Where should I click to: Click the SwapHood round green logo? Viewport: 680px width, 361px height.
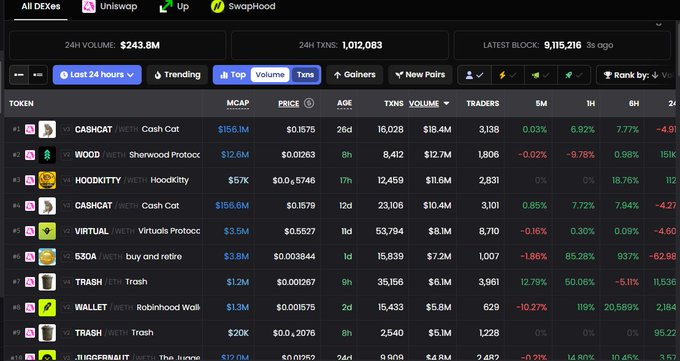tap(217, 6)
